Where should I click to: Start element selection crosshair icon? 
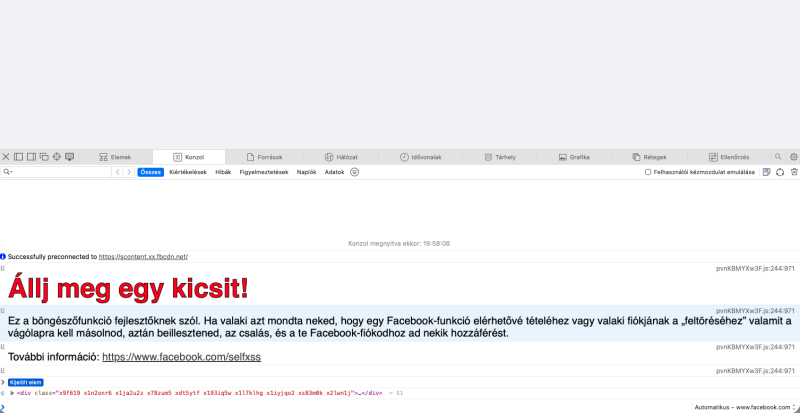click(57, 157)
